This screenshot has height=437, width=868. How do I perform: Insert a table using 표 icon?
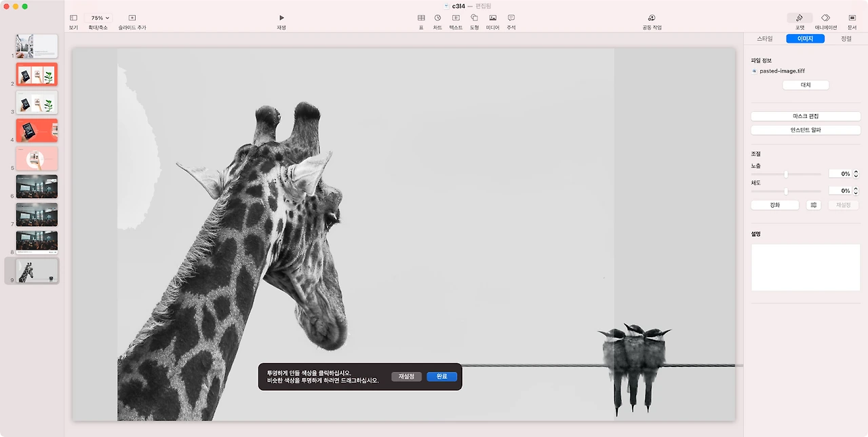421,18
